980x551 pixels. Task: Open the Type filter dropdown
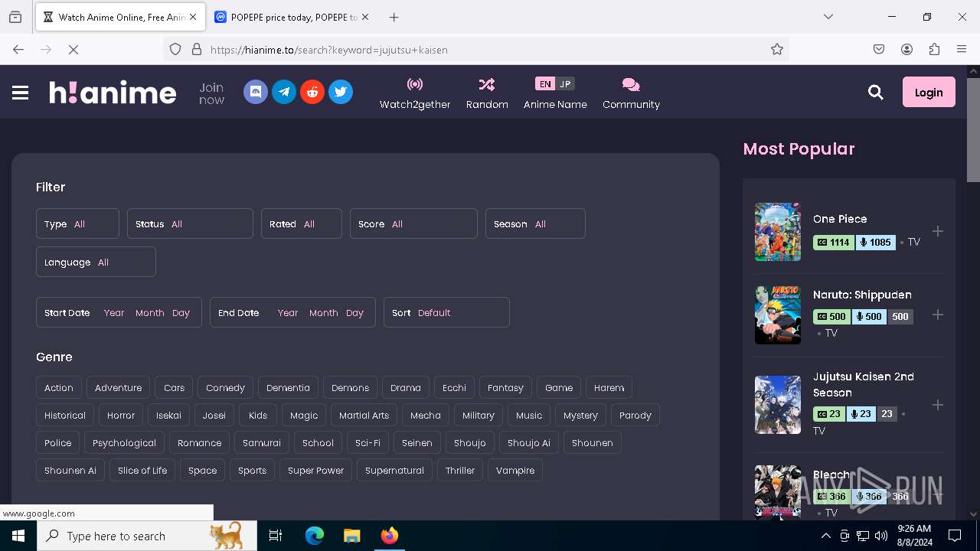(77, 223)
